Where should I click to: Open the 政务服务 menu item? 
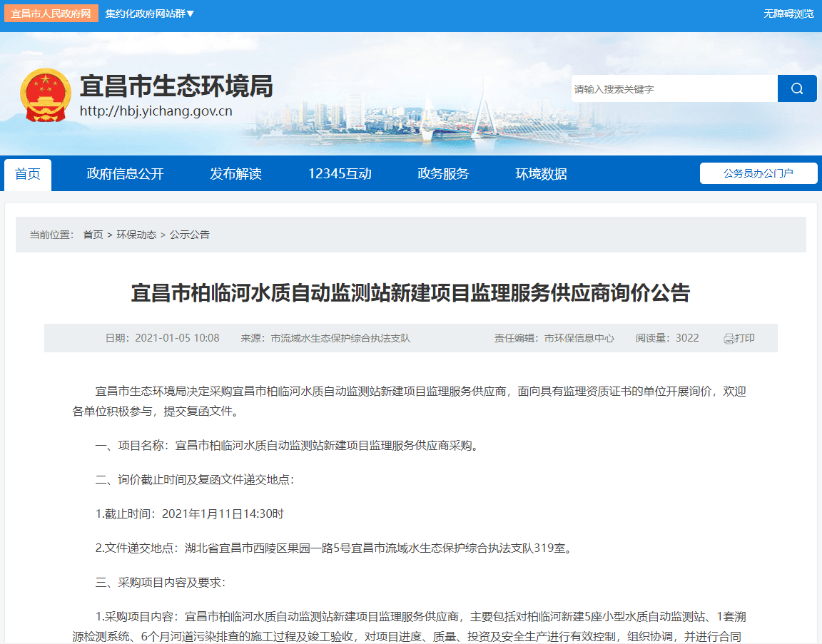click(443, 174)
